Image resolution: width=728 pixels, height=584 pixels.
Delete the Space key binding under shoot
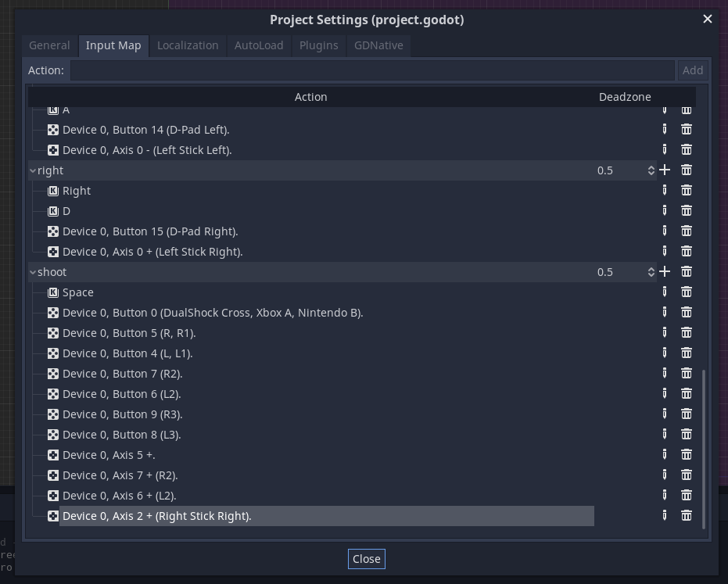point(687,292)
